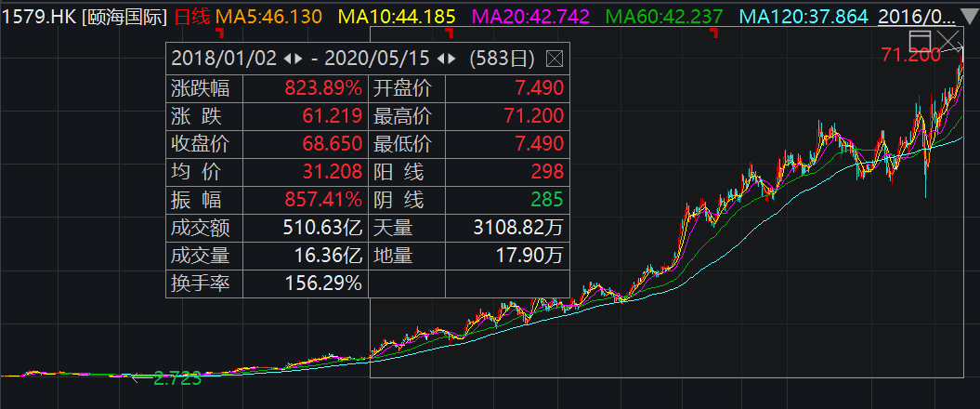Image resolution: width=980 pixels, height=409 pixels.
Task: Click the red 71.200 high price label on chart
Action: click(910, 56)
